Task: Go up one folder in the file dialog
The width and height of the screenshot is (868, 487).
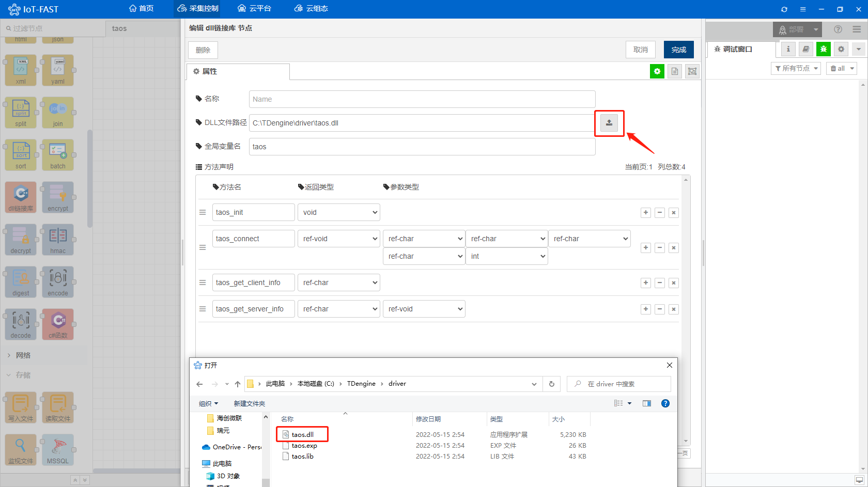Action: [x=238, y=384]
